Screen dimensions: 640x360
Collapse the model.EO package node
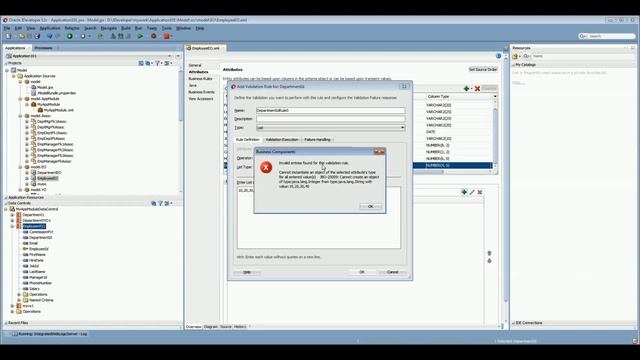click(x=20, y=167)
